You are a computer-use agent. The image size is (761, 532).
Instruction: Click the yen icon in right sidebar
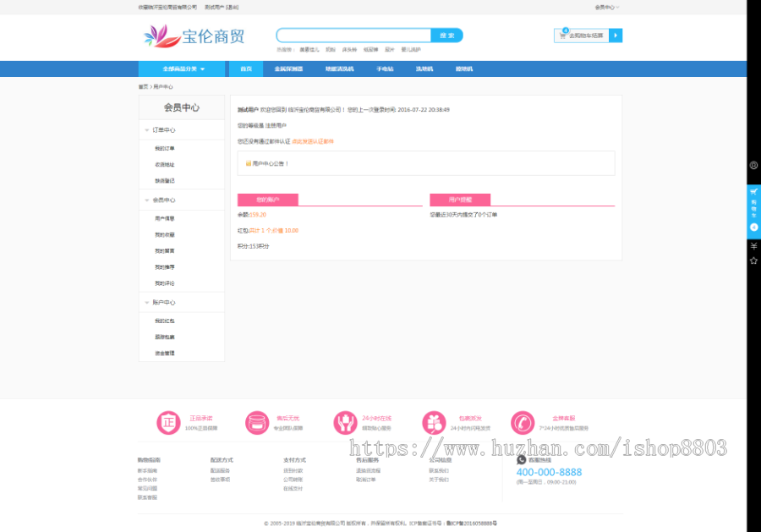(753, 246)
